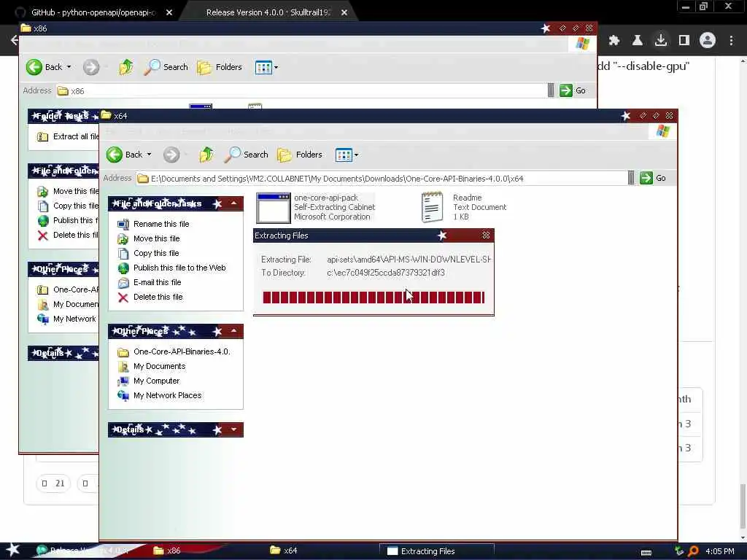Click Forward arrow in x64 window
The image size is (747, 560).
[171, 155]
